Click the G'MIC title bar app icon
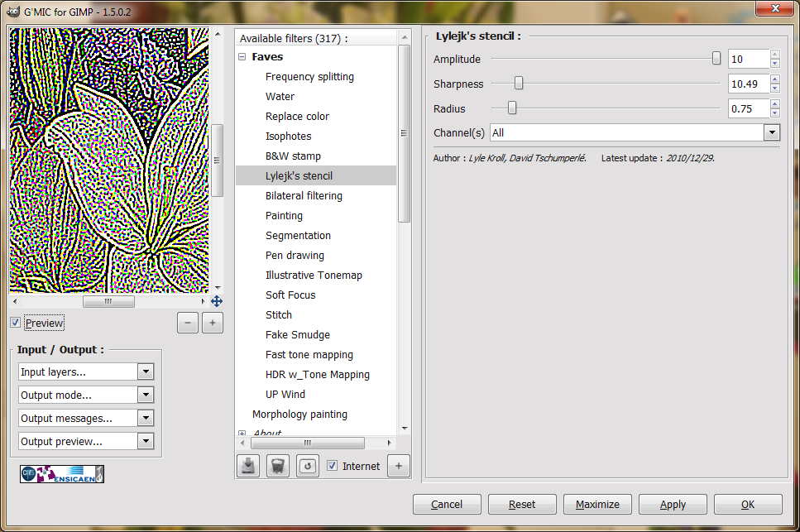The height and width of the screenshot is (532, 800). (13, 12)
